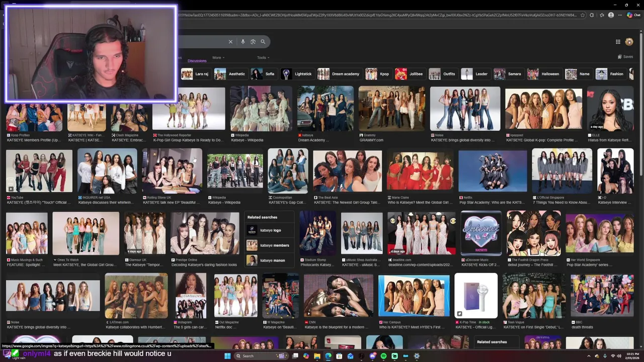The image size is (644, 362).
Task: Expand the More dropdown
Action: (218, 57)
